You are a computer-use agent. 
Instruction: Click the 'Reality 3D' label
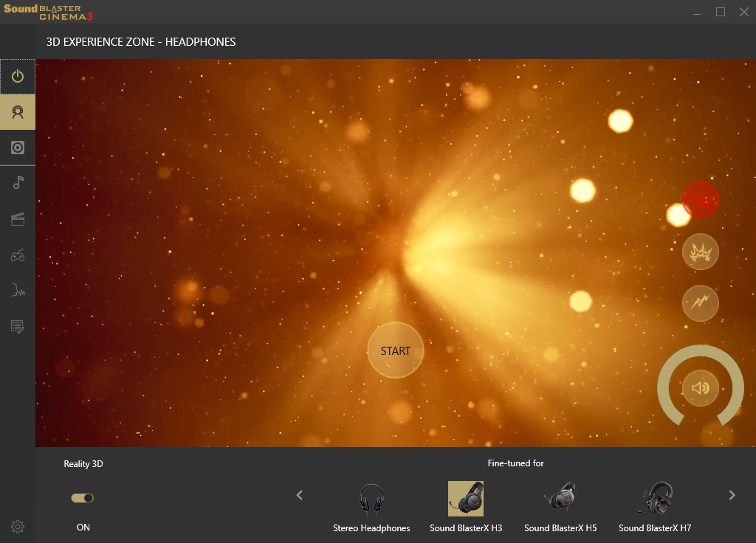point(83,464)
